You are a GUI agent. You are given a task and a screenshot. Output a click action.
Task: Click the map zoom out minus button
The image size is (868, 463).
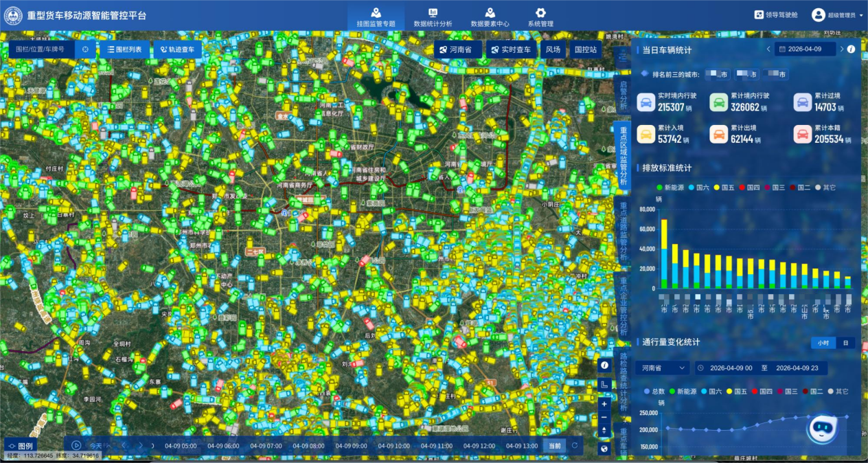pos(604,417)
